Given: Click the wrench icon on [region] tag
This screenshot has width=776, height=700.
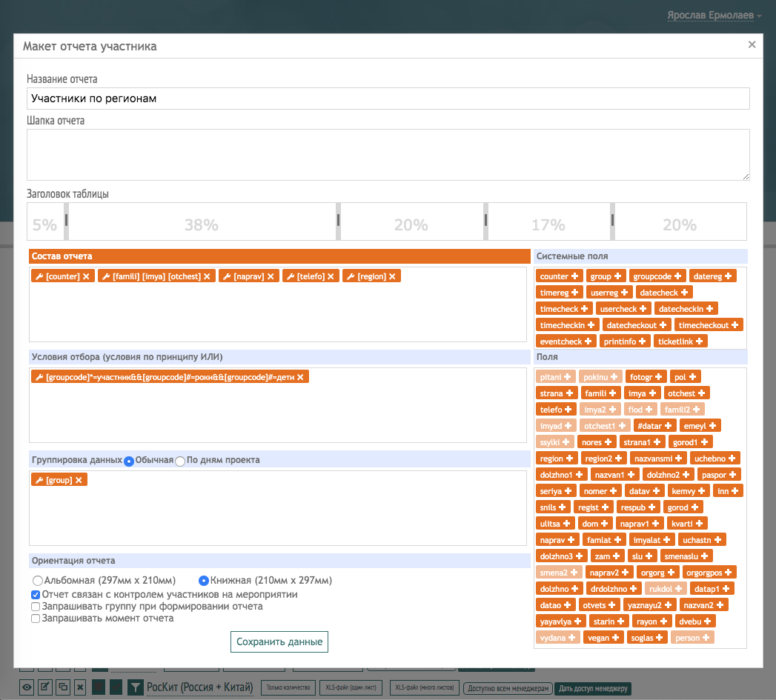Looking at the screenshot, I should coord(351,276).
